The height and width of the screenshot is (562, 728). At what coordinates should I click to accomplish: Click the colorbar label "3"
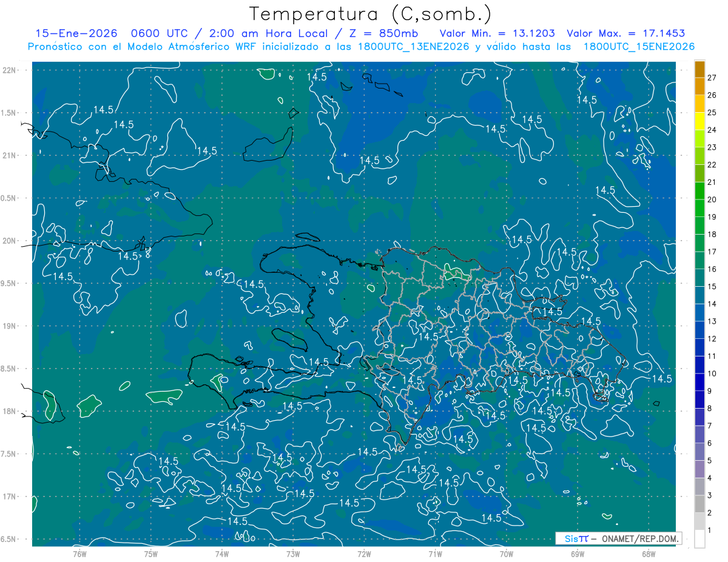[710, 495]
